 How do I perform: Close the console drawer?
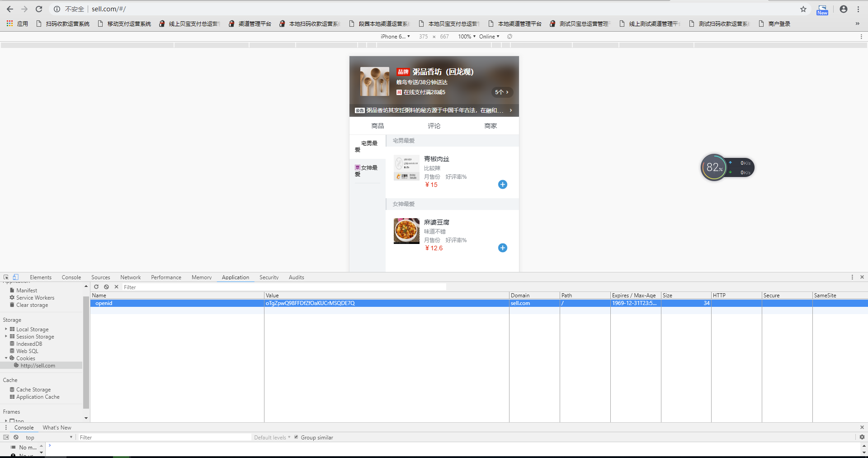(862, 428)
